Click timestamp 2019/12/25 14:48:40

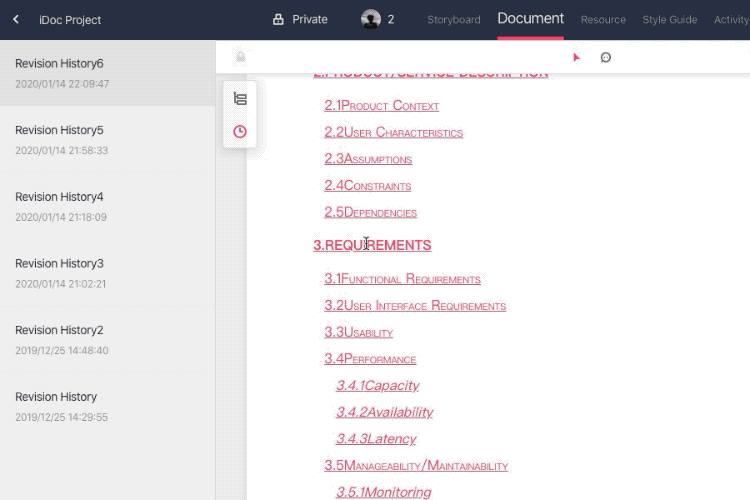62,350
